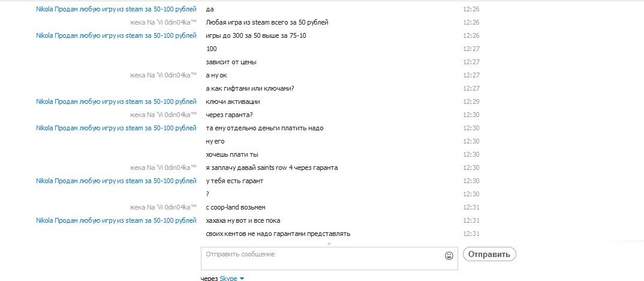Select message зависит от цены

tap(231, 62)
